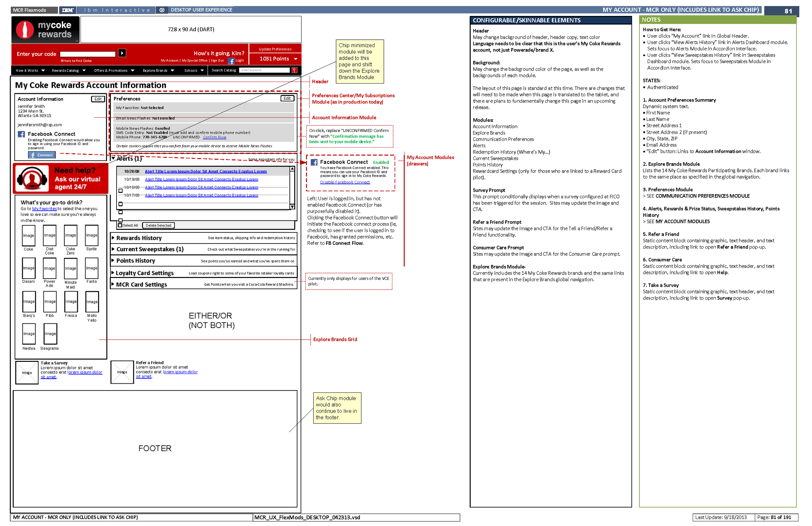Submit code with the arrow button
This screenshot has width=812, height=526.
122,53
